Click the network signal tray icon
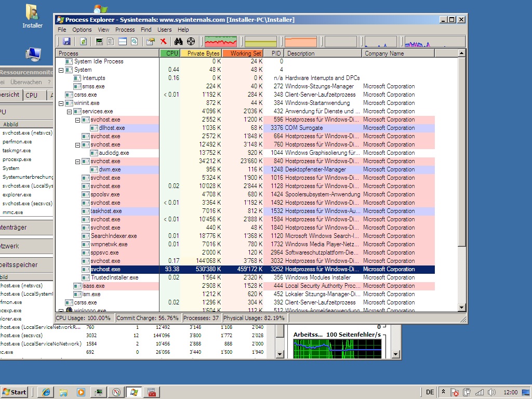The image size is (532, 399). pos(480,392)
